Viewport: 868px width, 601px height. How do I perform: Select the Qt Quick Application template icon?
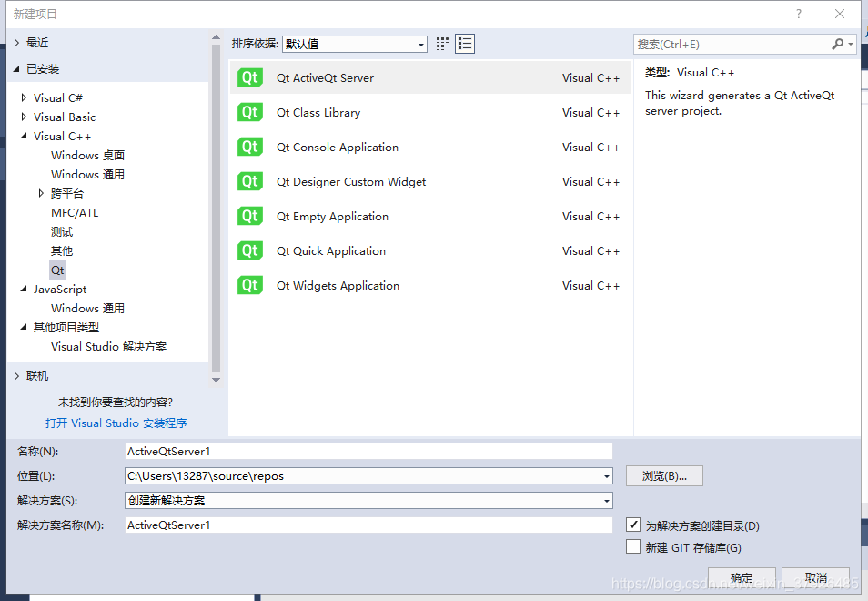[x=249, y=251]
